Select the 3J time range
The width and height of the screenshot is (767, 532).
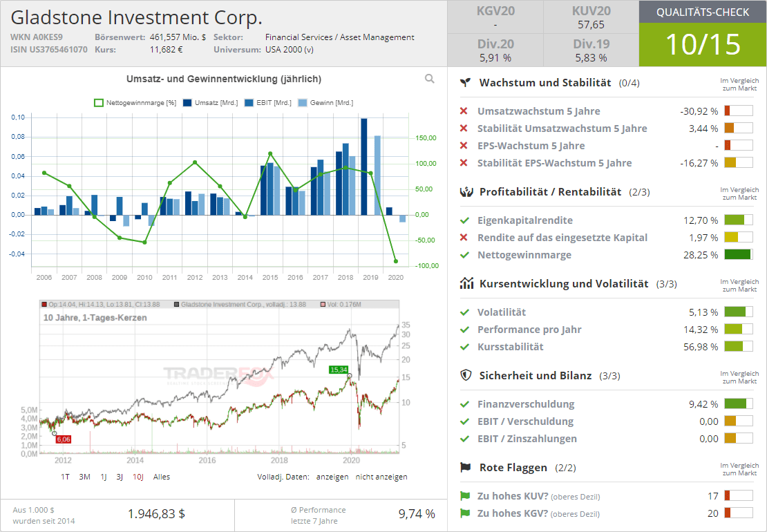(x=120, y=477)
